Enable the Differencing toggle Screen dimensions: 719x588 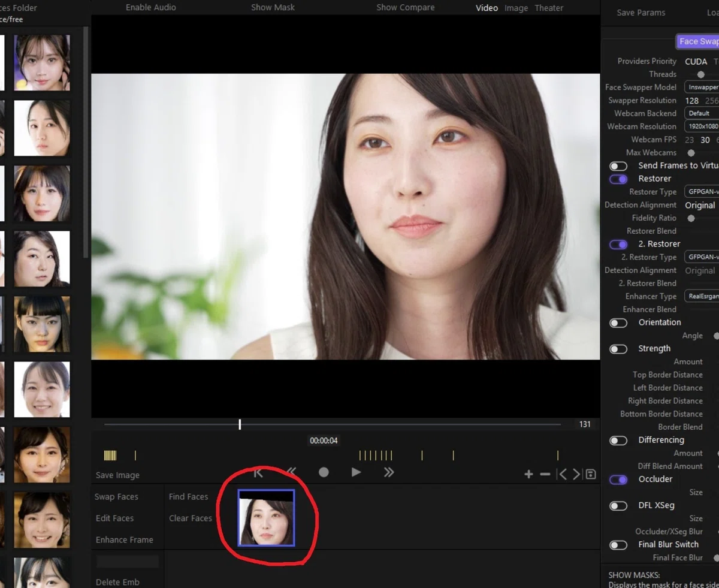pos(618,441)
